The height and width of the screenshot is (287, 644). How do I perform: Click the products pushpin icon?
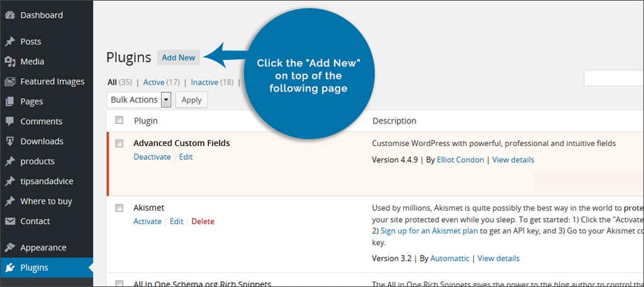click(10, 161)
